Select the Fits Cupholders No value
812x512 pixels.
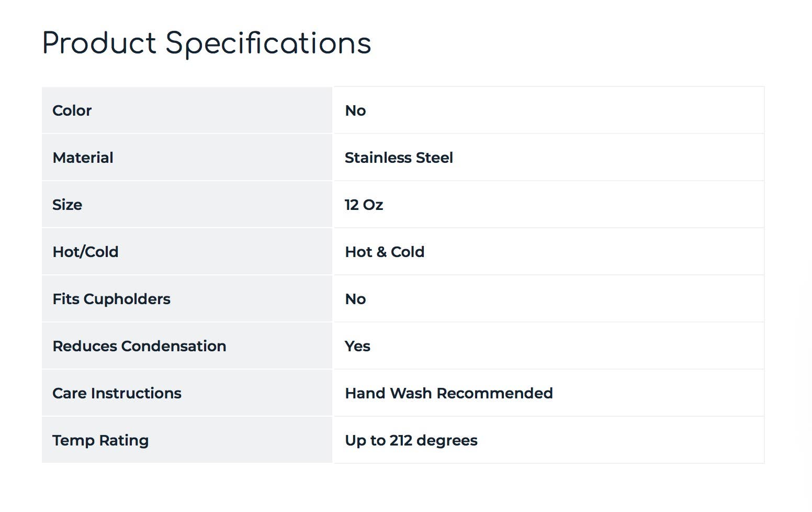click(355, 299)
